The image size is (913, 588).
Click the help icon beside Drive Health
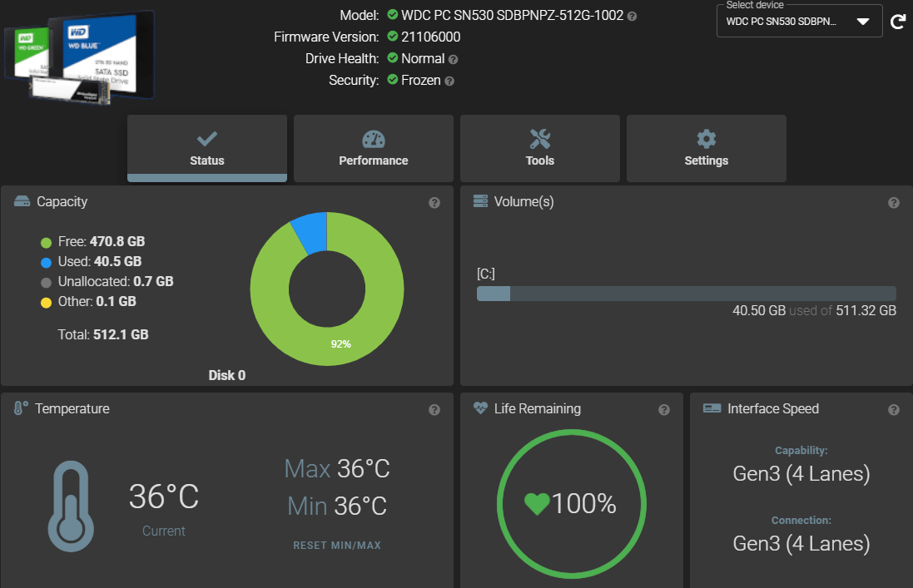[453, 59]
